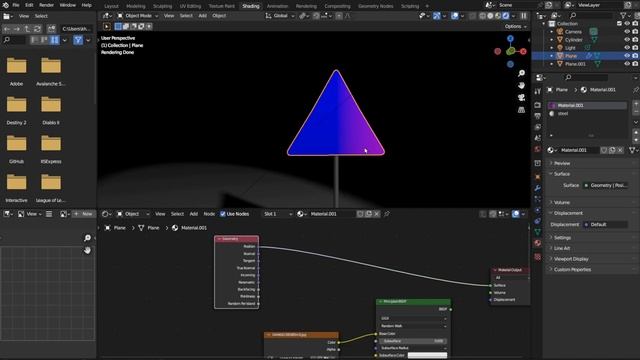The width and height of the screenshot is (640, 360).
Task: Expand the Line Art panel
Action: 562,248
